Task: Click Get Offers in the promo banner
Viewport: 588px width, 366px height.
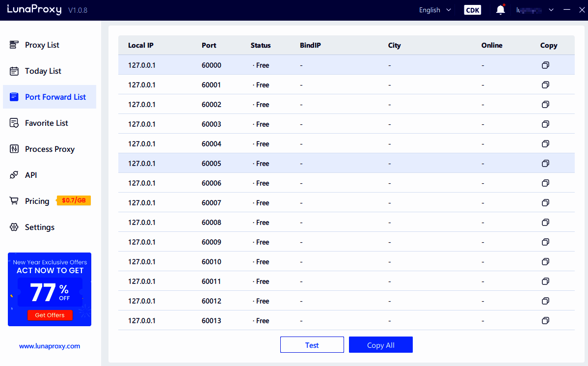Action: tap(49, 315)
